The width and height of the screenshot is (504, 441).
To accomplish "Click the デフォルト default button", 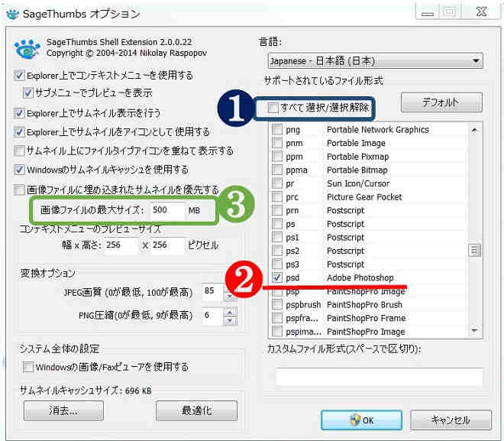I will tap(441, 102).
